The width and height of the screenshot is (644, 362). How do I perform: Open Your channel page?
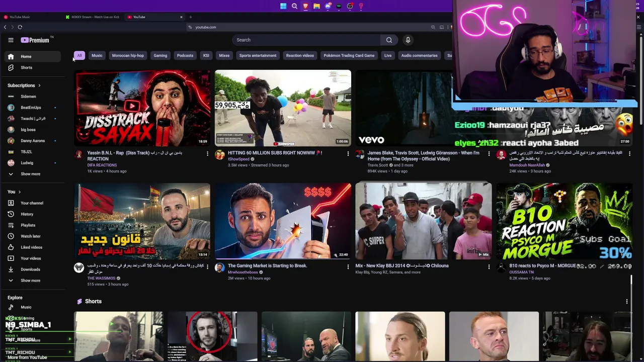33,203
